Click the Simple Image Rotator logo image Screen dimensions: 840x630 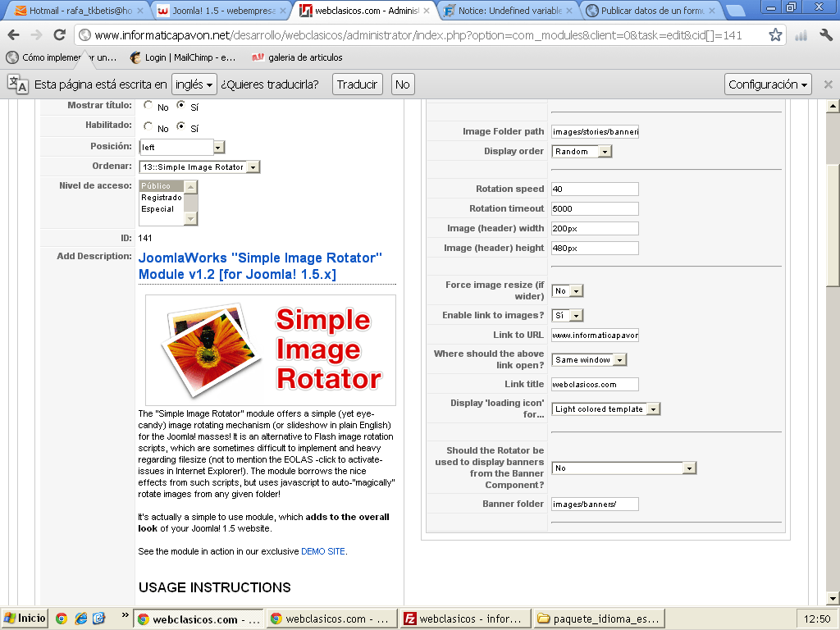[271, 350]
